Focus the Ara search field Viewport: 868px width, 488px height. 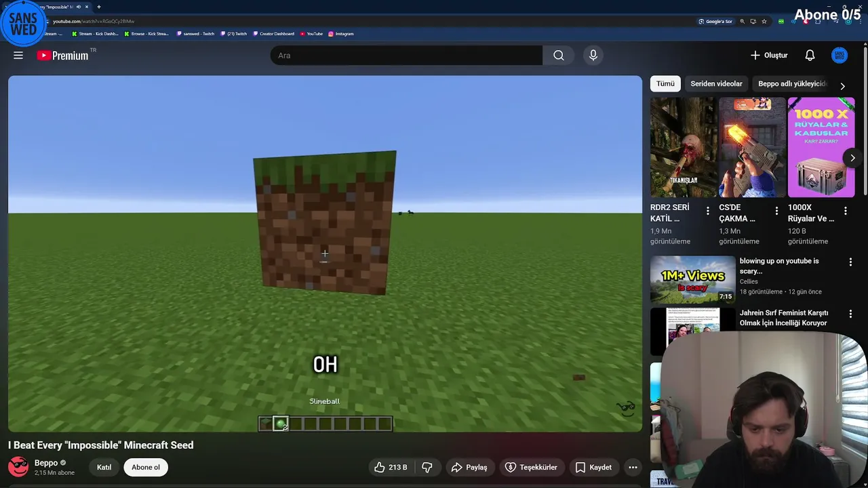[x=406, y=56]
